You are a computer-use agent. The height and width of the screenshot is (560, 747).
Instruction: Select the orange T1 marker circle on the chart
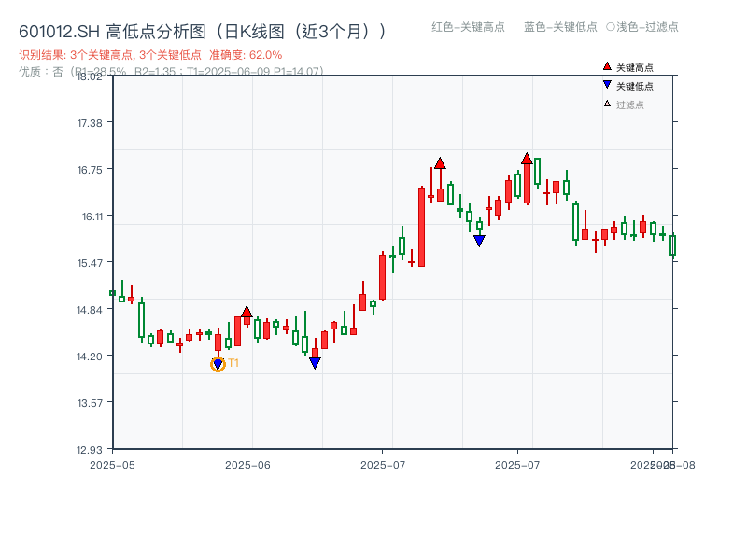tap(217, 362)
